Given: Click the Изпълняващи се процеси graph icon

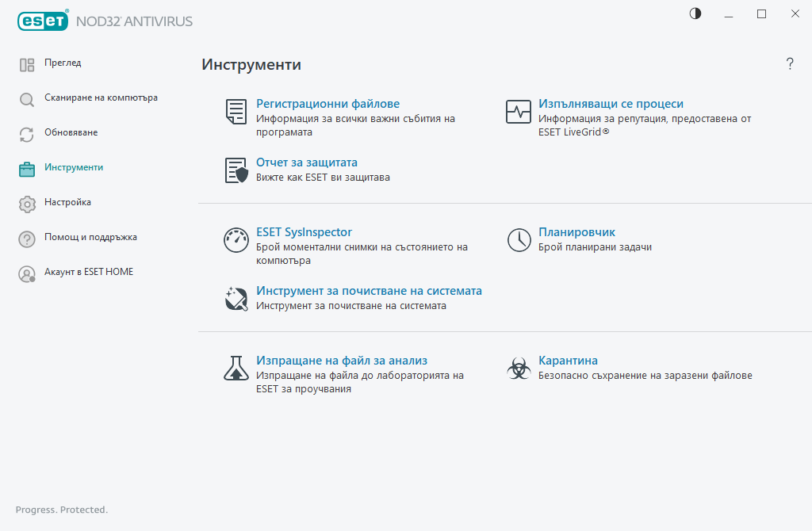Looking at the screenshot, I should [x=519, y=112].
